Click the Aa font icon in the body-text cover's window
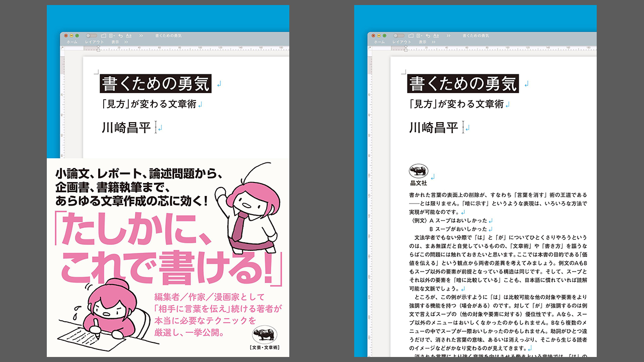644x362 pixels. [x=436, y=36]
